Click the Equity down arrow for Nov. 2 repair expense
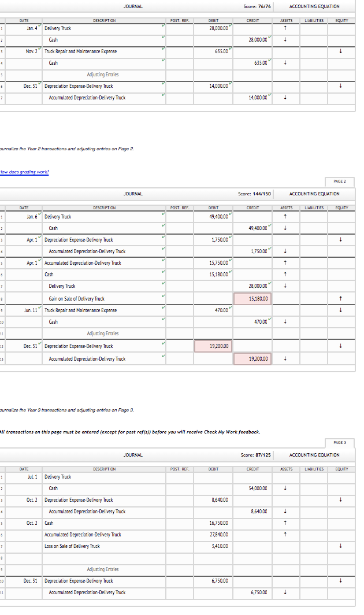Screen dimensions: 364x615 340,51
